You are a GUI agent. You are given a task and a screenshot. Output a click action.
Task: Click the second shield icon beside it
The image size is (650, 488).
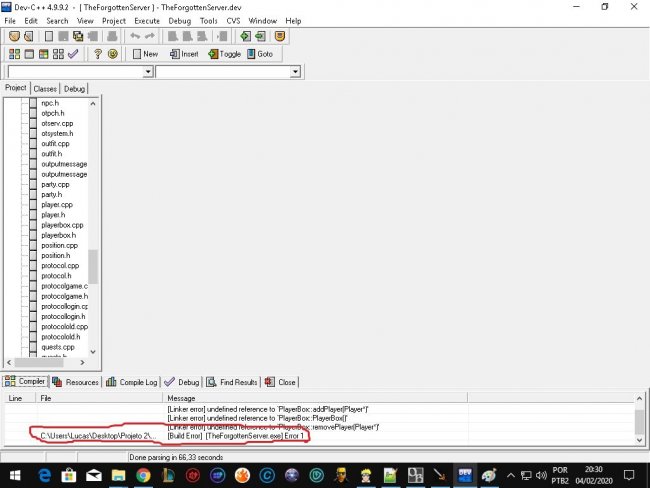click(29, 36)
